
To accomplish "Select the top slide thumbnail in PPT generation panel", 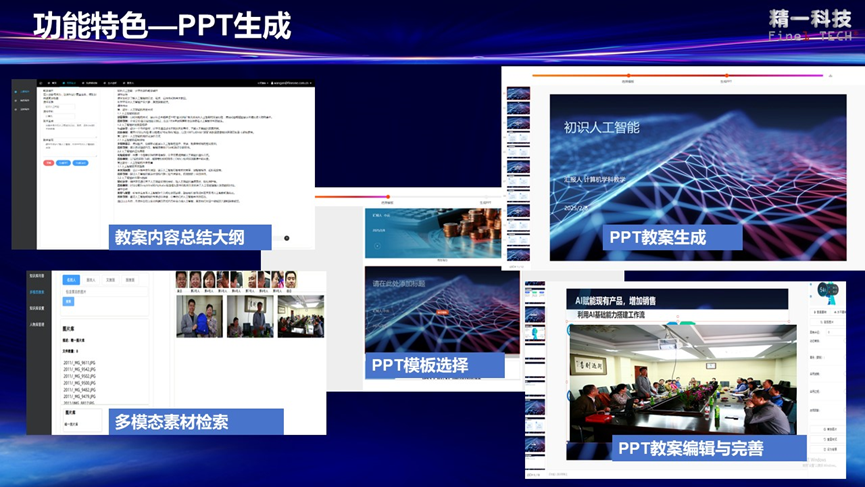I will tap(519, 93).
